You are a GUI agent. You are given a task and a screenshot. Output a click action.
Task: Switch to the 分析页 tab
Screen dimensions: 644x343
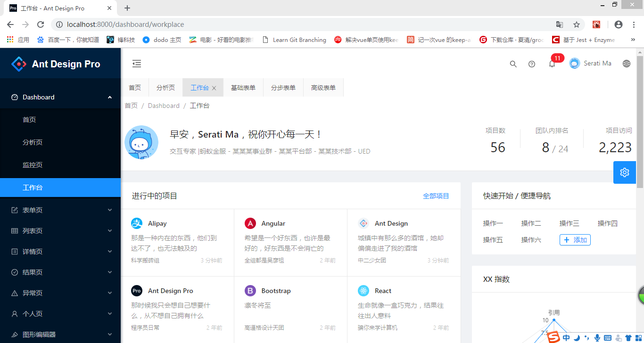tap(166, 88)
